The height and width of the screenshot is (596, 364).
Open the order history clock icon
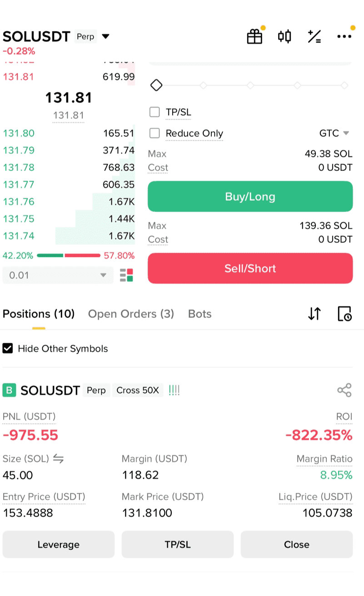(345, 314)
